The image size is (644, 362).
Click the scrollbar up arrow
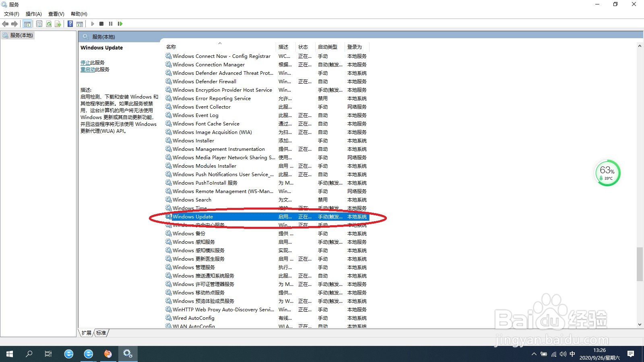pos(640,46)
